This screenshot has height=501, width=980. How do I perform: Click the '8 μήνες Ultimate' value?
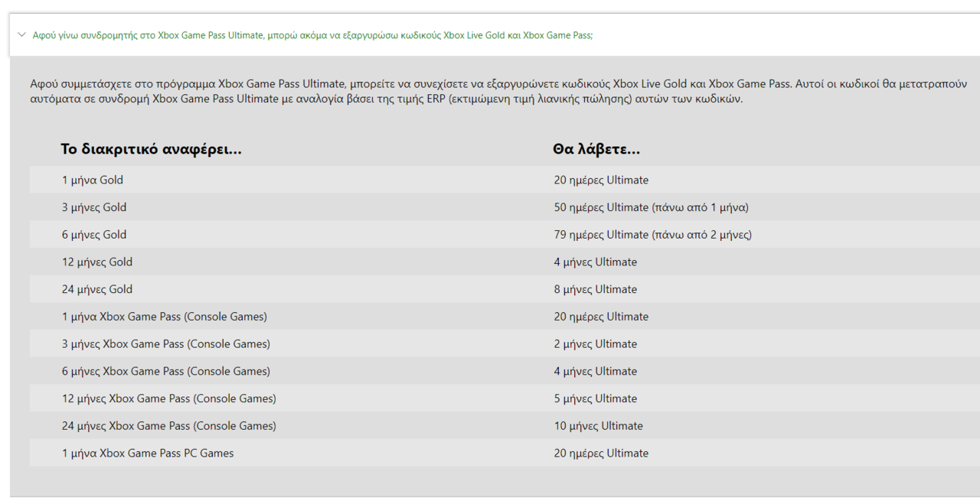pyautogui.click(x=596, y=289)
